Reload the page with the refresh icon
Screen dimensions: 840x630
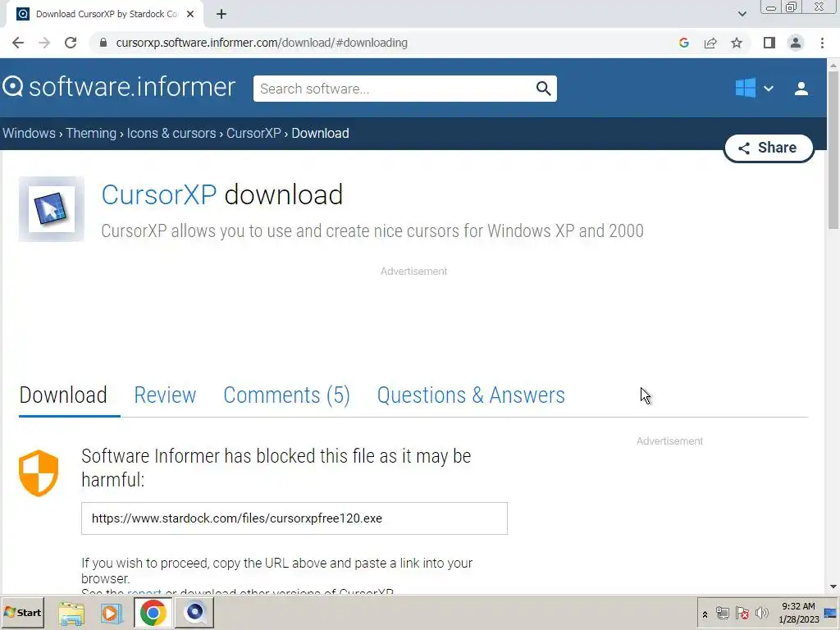coord(71,43)
